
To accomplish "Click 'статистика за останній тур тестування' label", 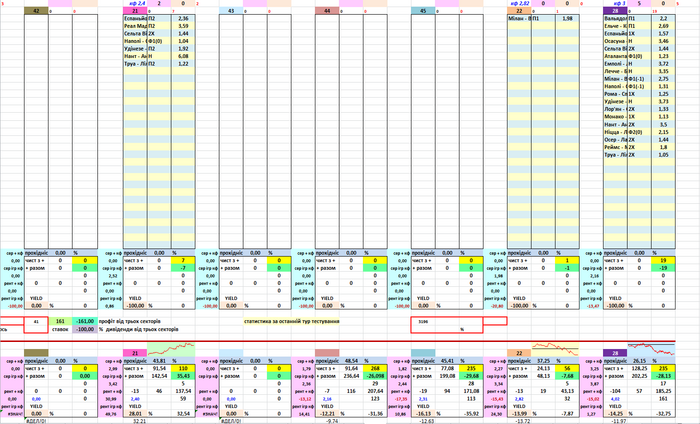I will click(292, 321).
